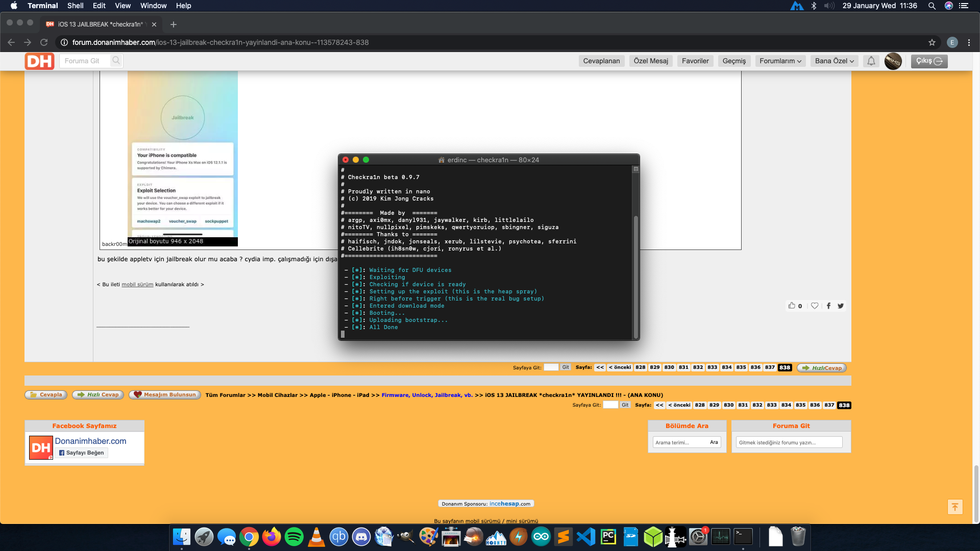
Task: Open Launchpad from the dock
Action: 204,537
